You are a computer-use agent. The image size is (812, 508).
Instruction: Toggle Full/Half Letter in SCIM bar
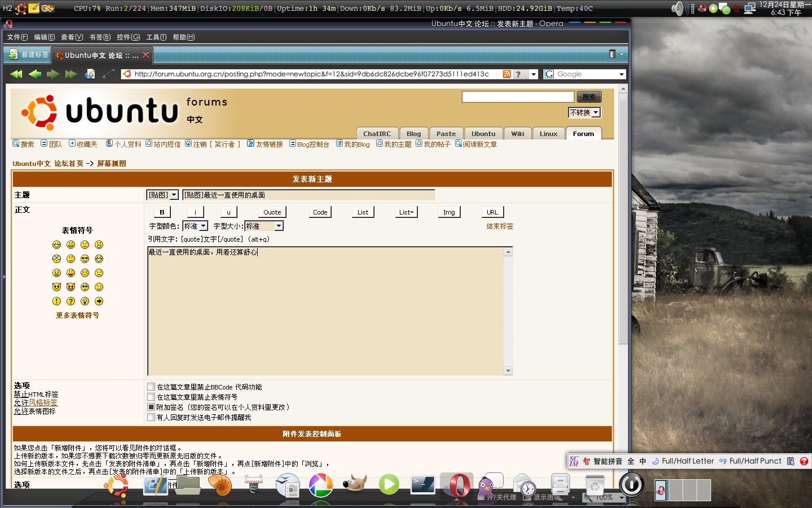(683, 461)
